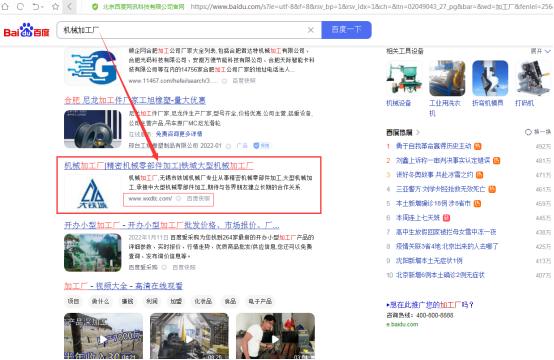Click the green site security shield icon
This screenshot has height=360, width=554.
pyautogui.click(x=95, y=6)
